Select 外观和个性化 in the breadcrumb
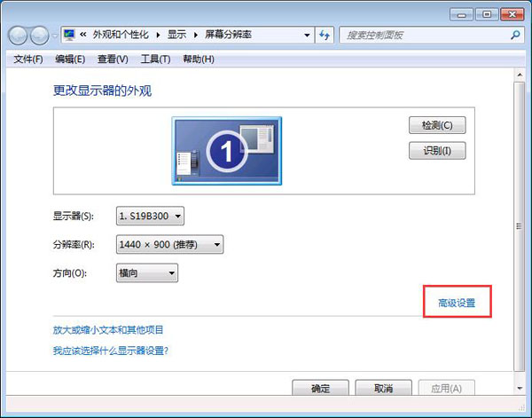Image resolution: width=532 pixels, height=418 pixels. [x=121, y=35]
